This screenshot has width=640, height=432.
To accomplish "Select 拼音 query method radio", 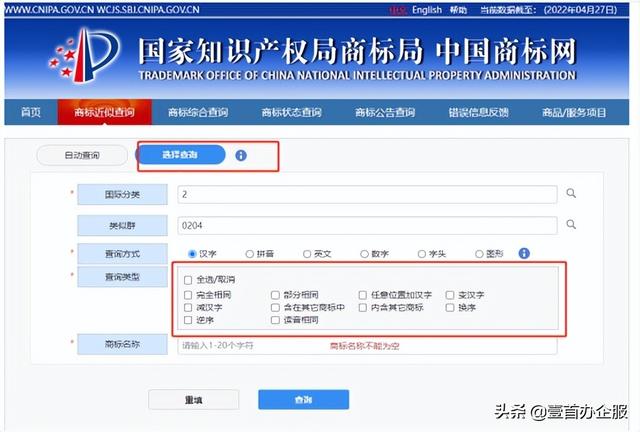I will (x=249, y=254).
